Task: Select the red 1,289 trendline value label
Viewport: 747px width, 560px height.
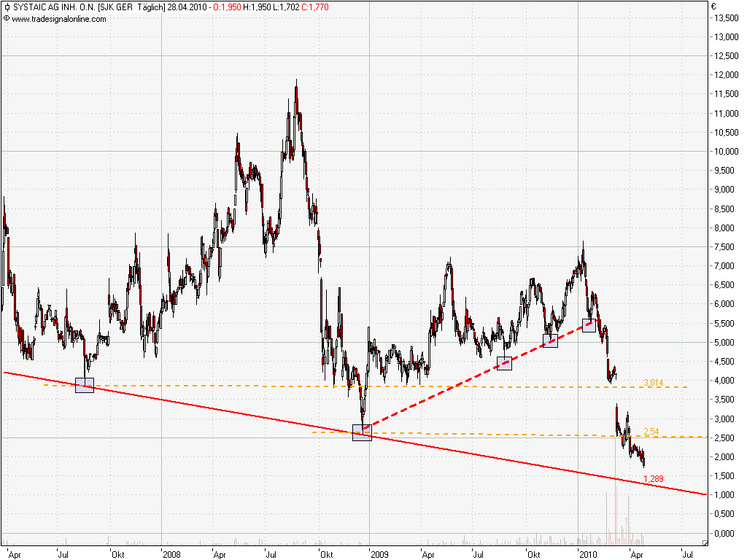Action: click(653, 478)
